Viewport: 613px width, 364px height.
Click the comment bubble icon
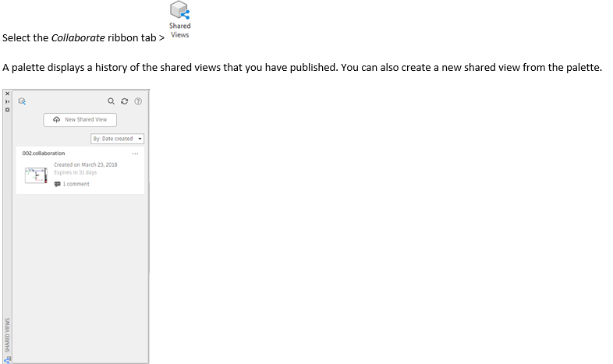click(58, 184)
